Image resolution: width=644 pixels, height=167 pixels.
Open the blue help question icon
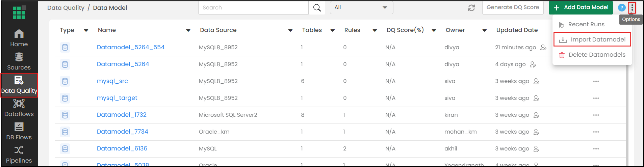point(621,8)
